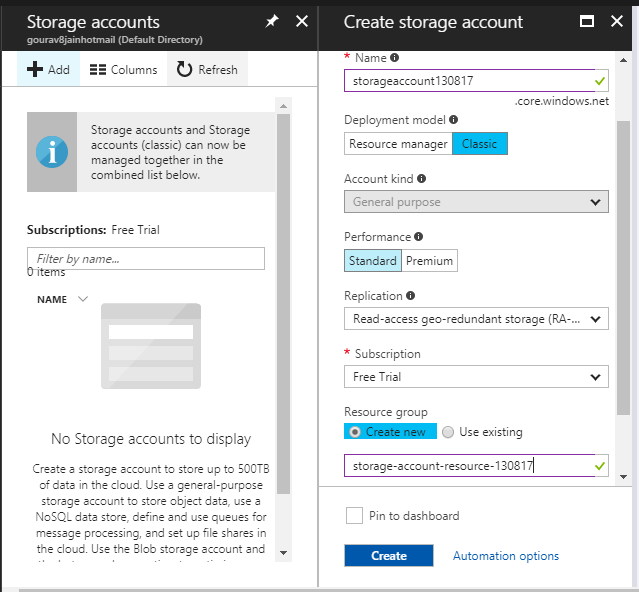Sort by the NAME column header
Viewport: 639px width, 592px height.
[x=52, y=299]
